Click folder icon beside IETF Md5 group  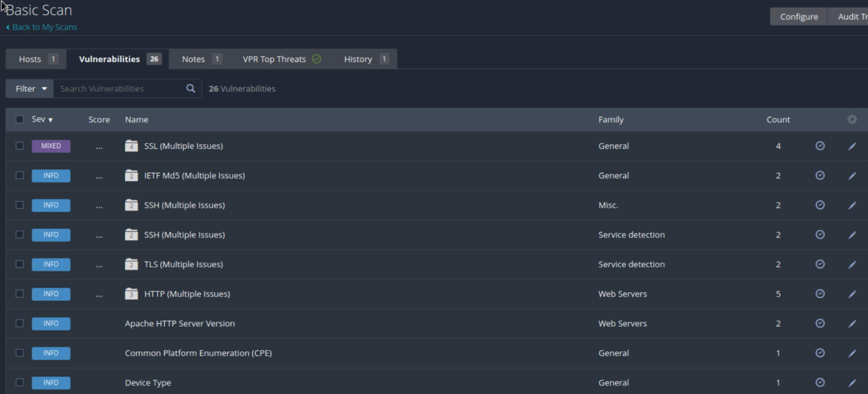(132, 176)
